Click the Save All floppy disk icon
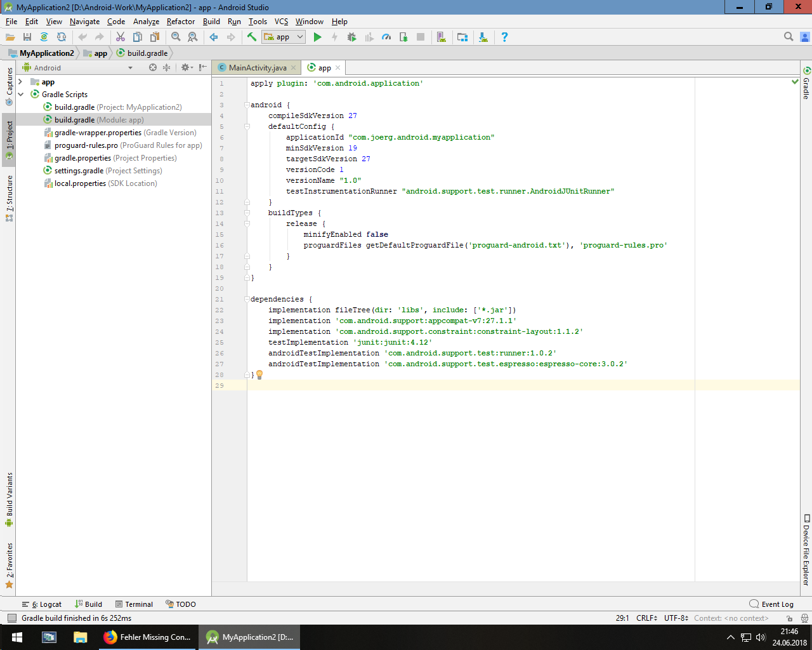Image resolution: width=812 pixels, height=650 pixels. point(27,37)
